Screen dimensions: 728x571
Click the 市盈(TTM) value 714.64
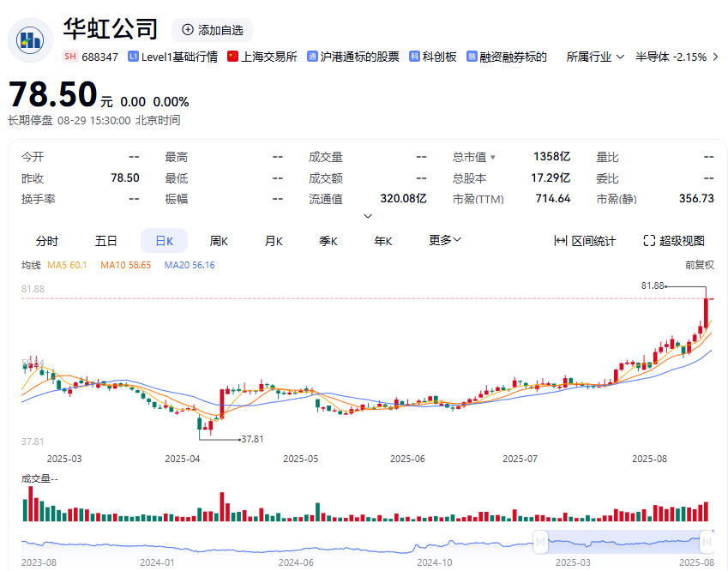[x=553, y=199]
